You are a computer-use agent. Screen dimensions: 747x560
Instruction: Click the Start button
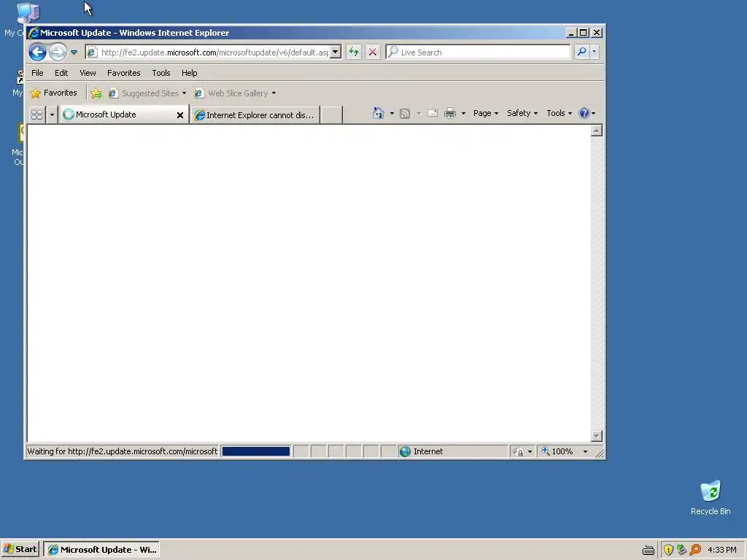click(x=20, y=549)
